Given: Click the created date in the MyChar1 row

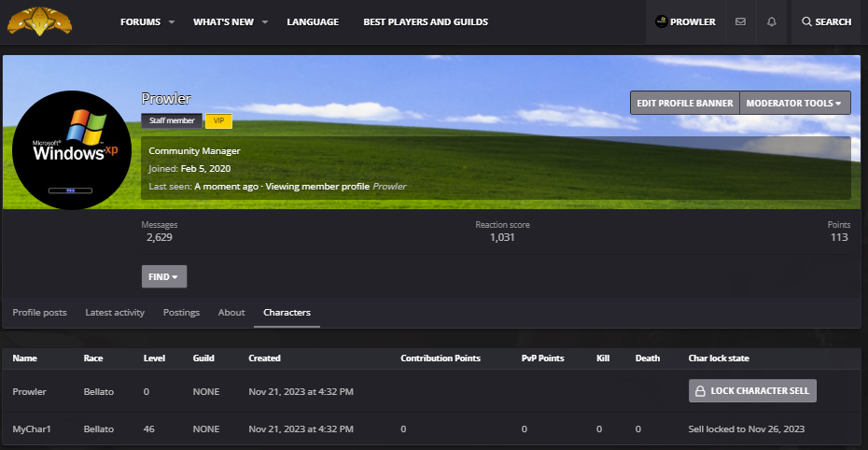Looking at the screenshot, I should point(301,429).
